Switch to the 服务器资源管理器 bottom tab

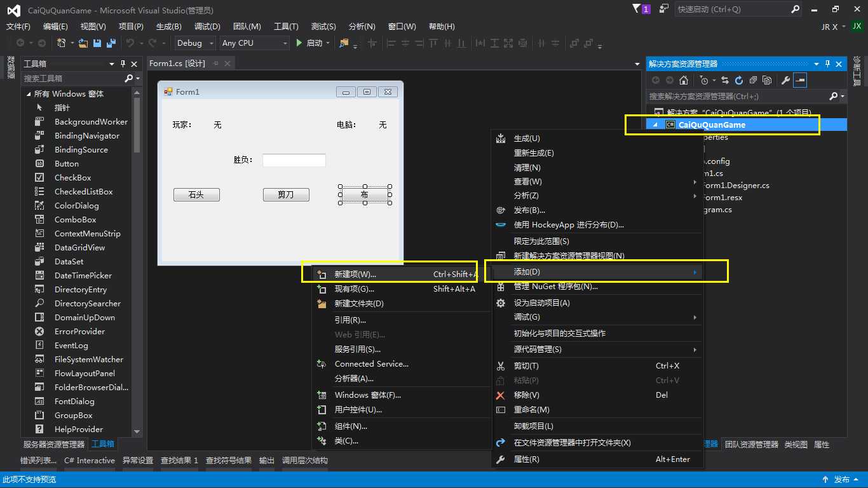click(54, 444)
